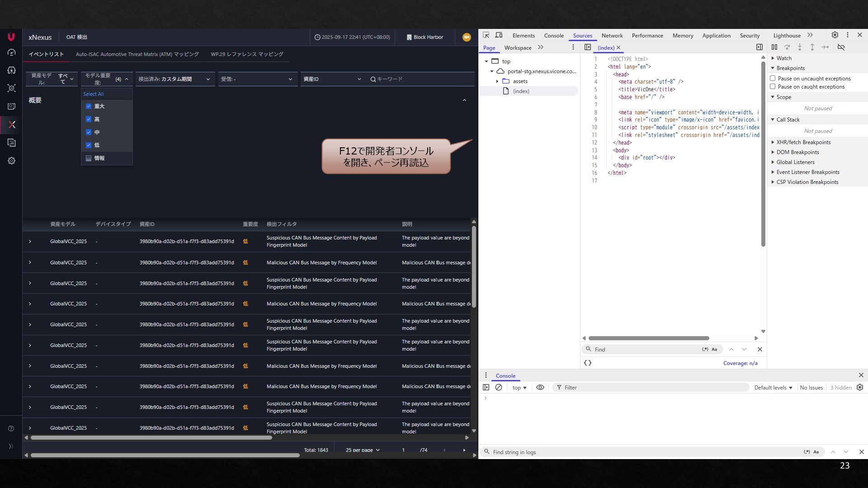Click the pause script execution icon
Screen dimensions: 868x488
tap(774, 47)
